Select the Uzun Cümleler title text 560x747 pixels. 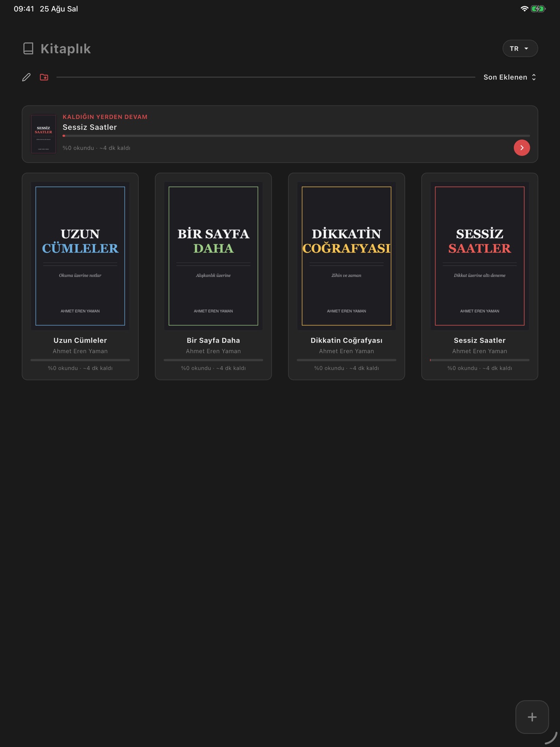80,340
